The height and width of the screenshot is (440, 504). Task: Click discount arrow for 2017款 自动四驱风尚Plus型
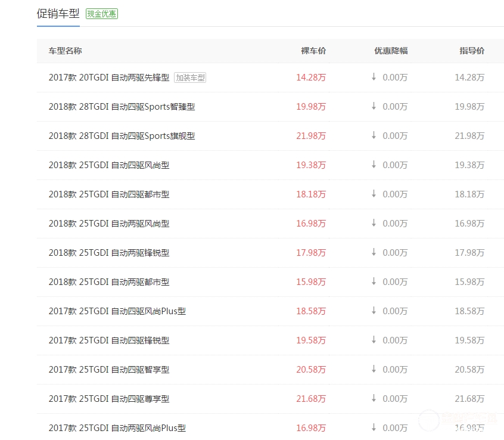click(374, 311)
